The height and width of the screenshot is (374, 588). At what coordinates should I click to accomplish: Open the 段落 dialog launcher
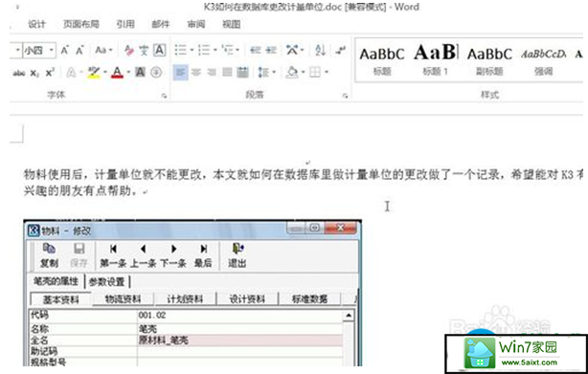(345, 96)
